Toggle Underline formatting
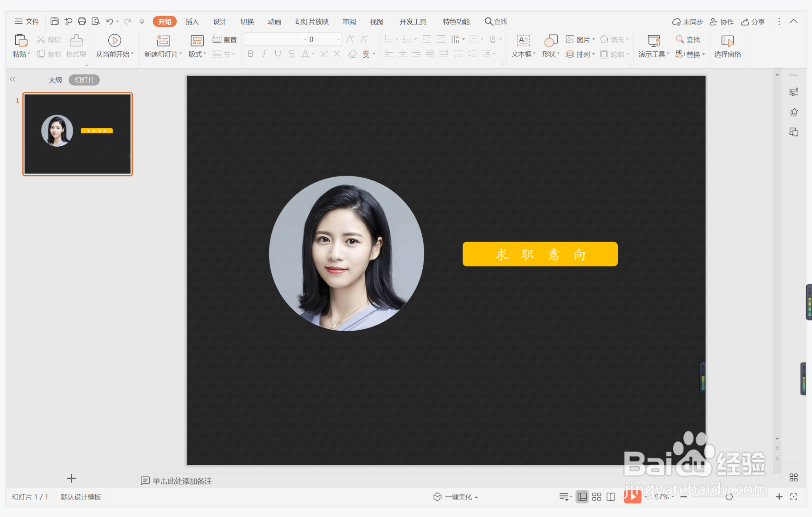This screenshot has width=812, height=517. coord(278,54)
